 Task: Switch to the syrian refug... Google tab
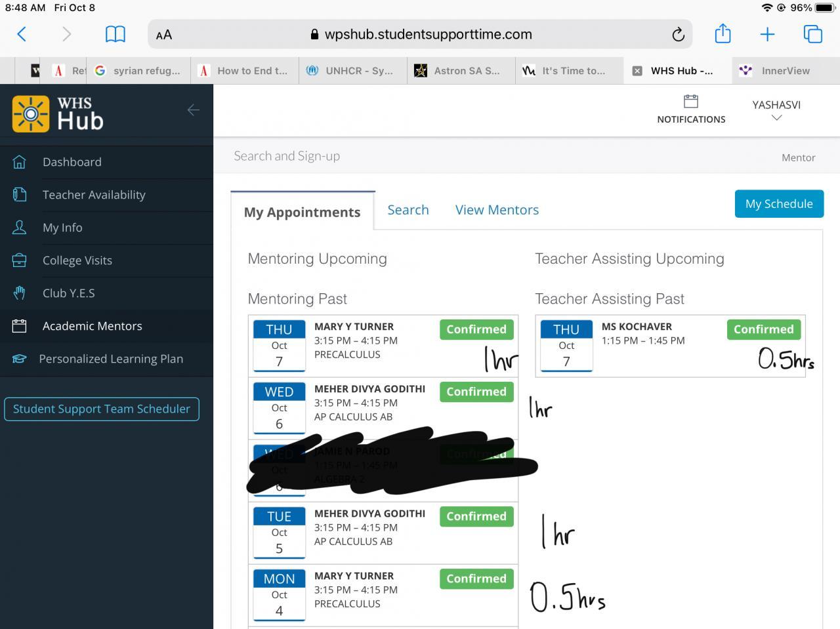(x=138, y=71)
